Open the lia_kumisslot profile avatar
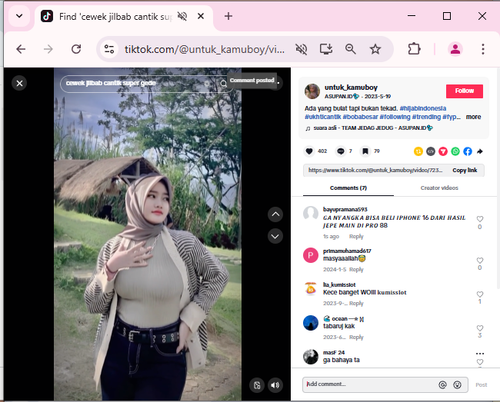The width and height of the screenshot is (500, 402). (x=311, y=289)
